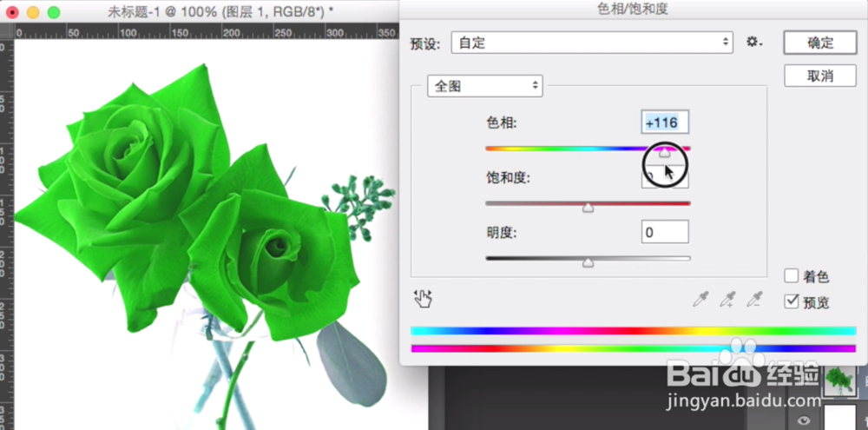Click the green zoom window button
The image size is (868, 430).
[x=54, y=12]
